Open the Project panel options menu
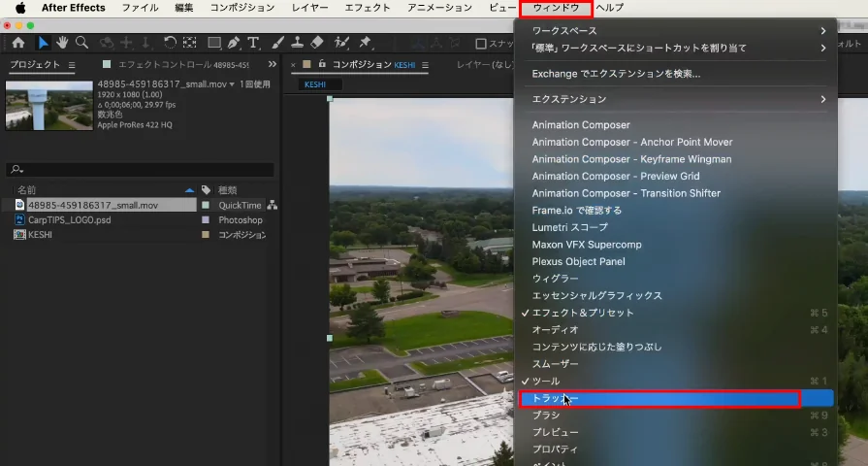The width and height of the screenshot is (868, 466). (72, 65)
